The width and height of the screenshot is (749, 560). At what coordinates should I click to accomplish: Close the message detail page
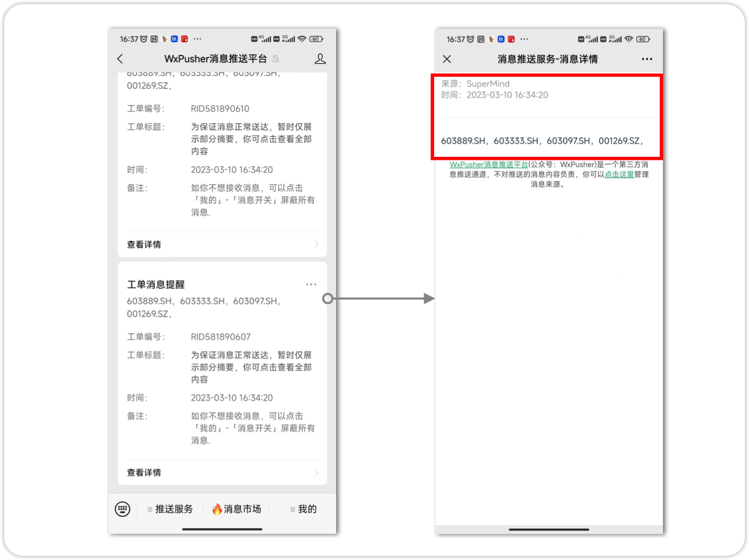[447, 59]
